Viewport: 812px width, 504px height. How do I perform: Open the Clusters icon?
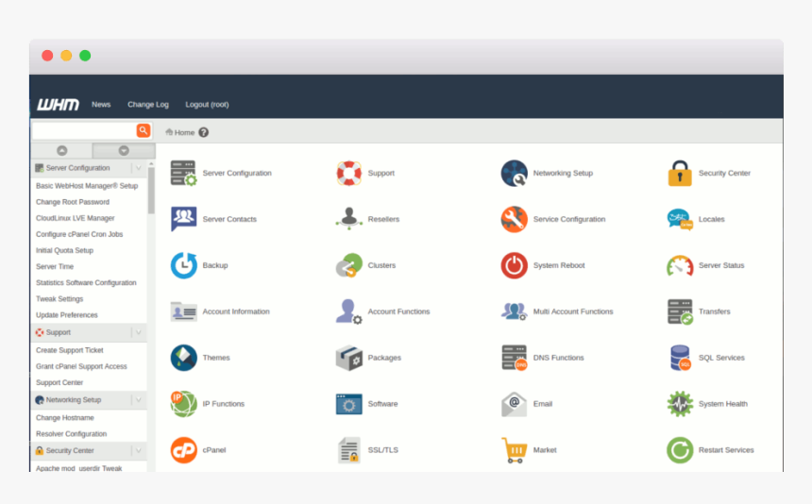click(348, 265)
